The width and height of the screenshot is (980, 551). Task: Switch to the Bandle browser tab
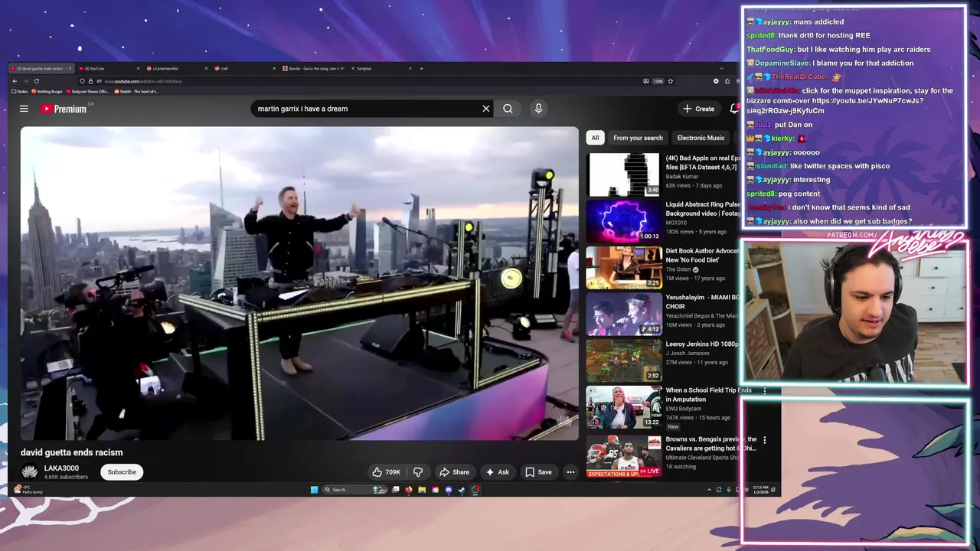pos(312,68)
